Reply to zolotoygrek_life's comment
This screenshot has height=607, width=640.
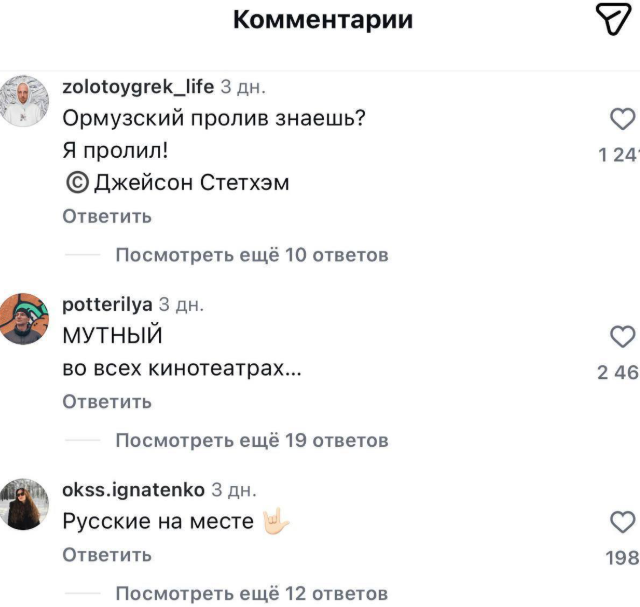(107, 216)
